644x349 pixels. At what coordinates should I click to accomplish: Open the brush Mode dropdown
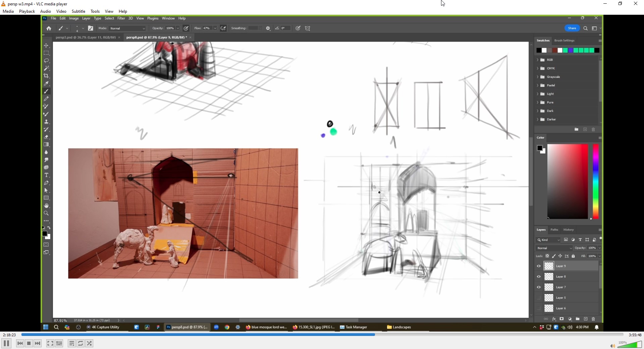[x=127, y=29]
